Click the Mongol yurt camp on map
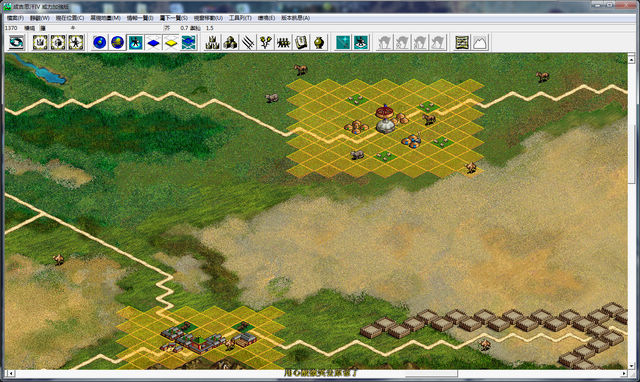 [384, 119]
